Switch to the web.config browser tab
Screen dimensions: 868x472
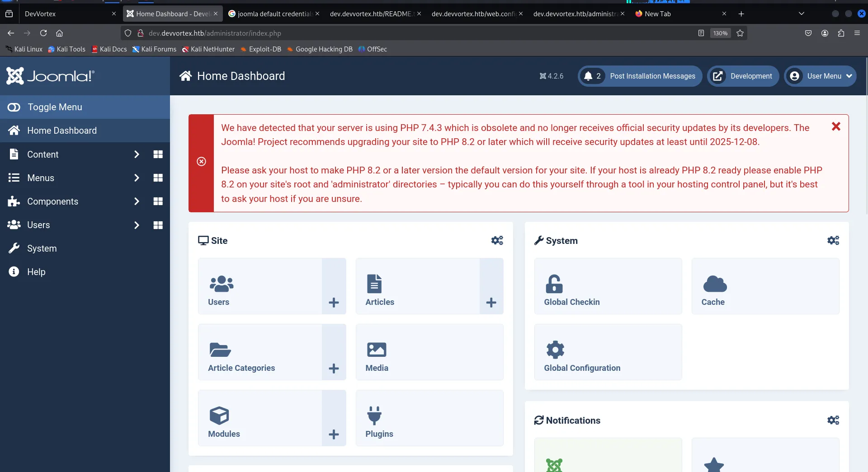click(x=477, y=14)
